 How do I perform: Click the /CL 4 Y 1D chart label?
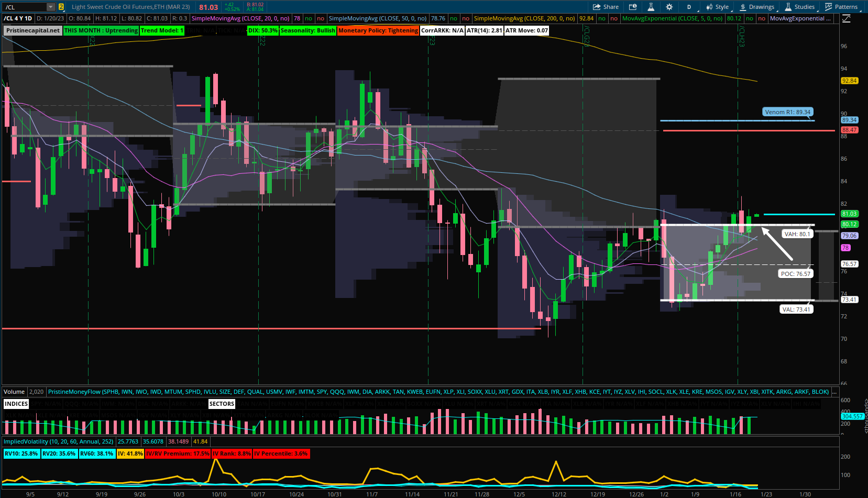[x=18, y=18]
